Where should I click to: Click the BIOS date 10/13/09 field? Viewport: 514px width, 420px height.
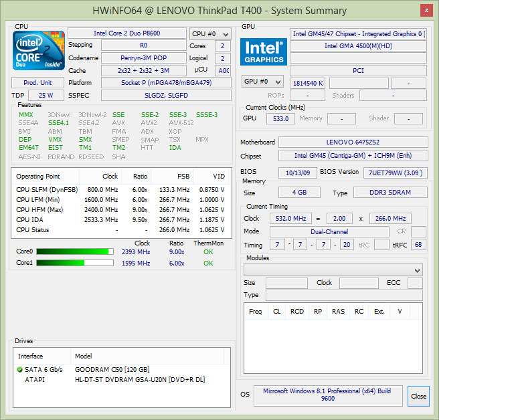coord(298,173)
